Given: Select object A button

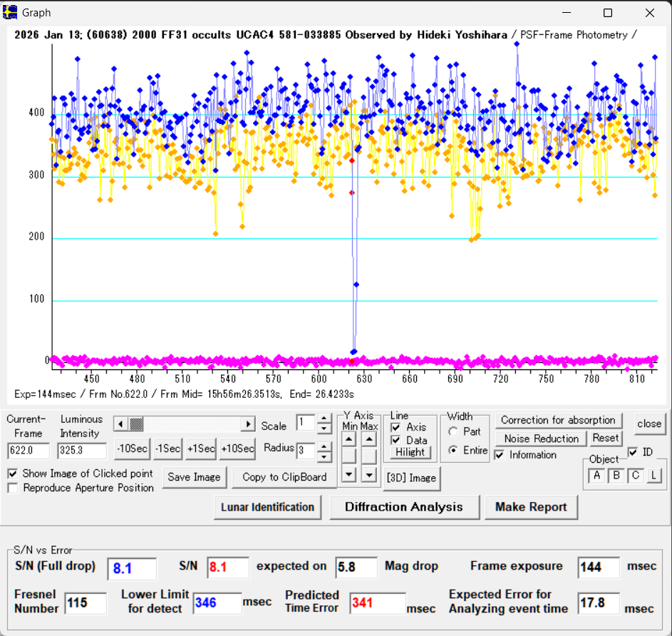Looking at the screenshot, I should click(x=596, y=476).
